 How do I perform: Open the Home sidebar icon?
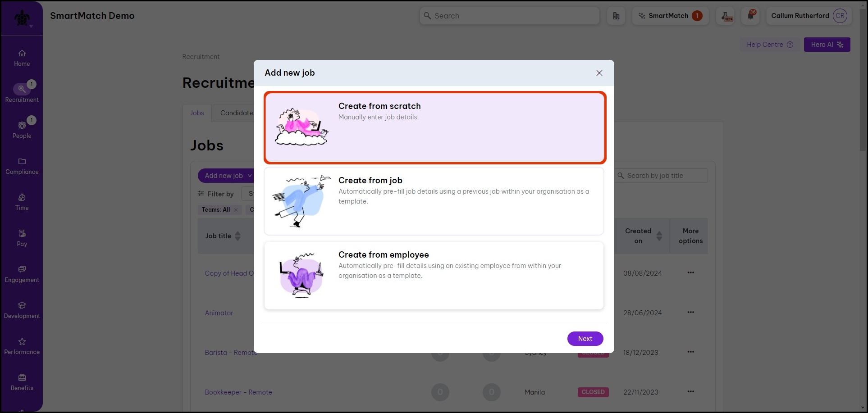(22, 58)
